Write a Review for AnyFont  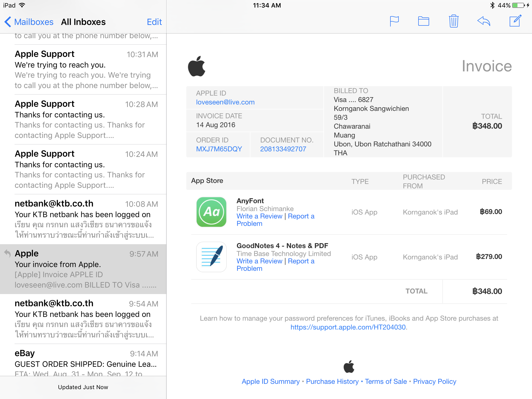click(x=259, y=216)
